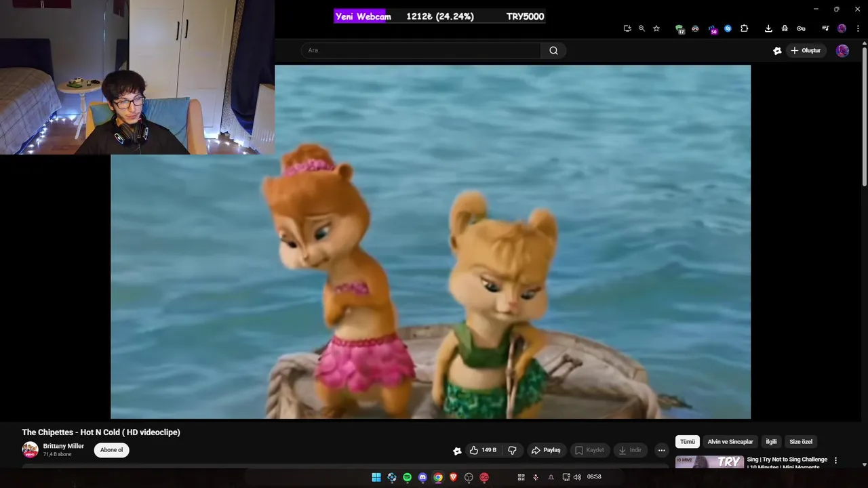This screenshot has width=868, height=488.
Task: Click the Paylaş share button
Action: pos(546,450)
